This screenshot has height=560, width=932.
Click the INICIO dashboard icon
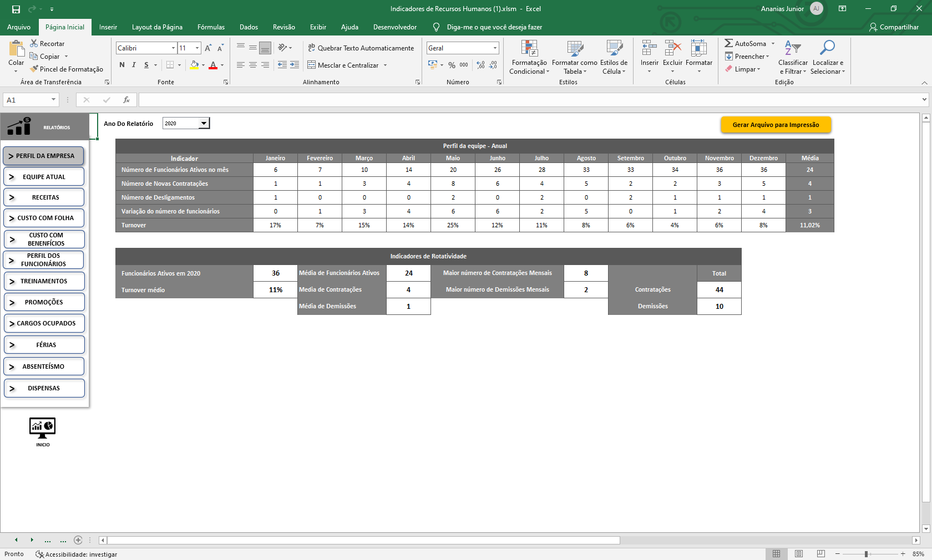point(43,429)
